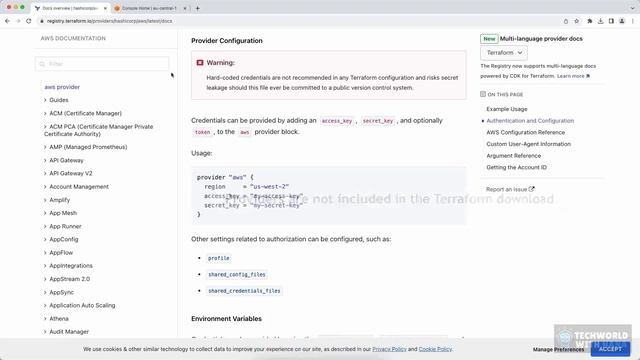640x360 pixels.
Task: Expand the AppConfig section
Action: pyautogui.click(x=61, y=239)
